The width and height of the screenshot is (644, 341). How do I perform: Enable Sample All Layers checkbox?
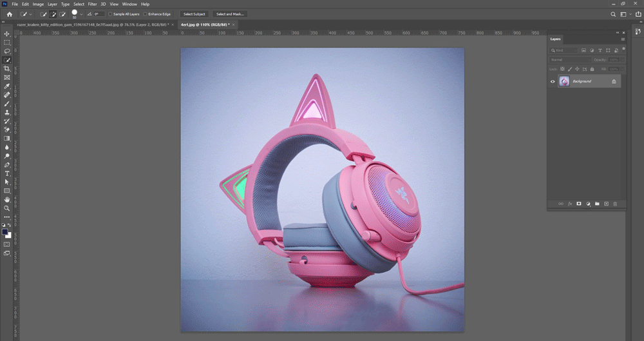coord(110,14)
